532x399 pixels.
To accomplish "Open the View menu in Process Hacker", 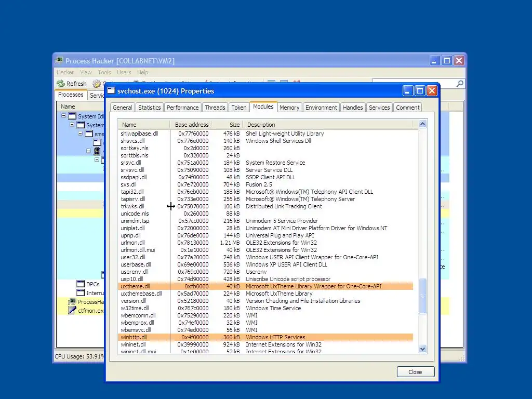I will coord(86,72).
